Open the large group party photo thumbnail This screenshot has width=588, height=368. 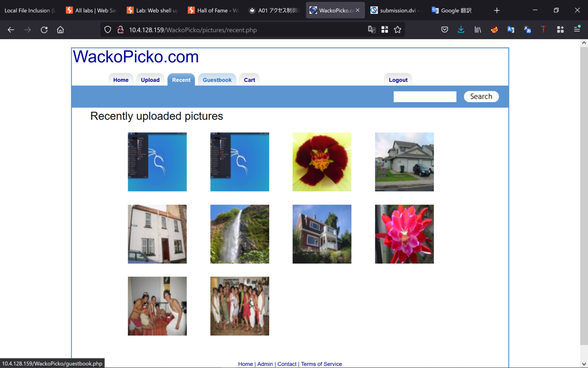click(x=240, y=306)
